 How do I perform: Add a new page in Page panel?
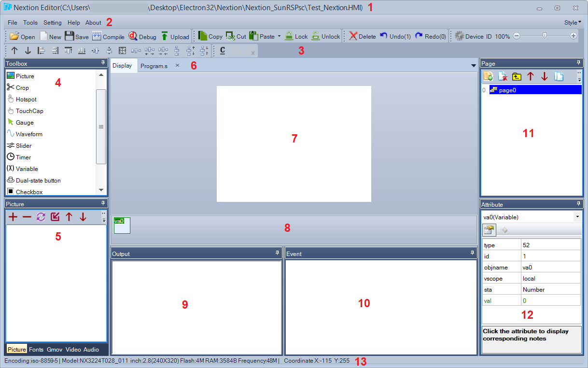click(489, 76)
